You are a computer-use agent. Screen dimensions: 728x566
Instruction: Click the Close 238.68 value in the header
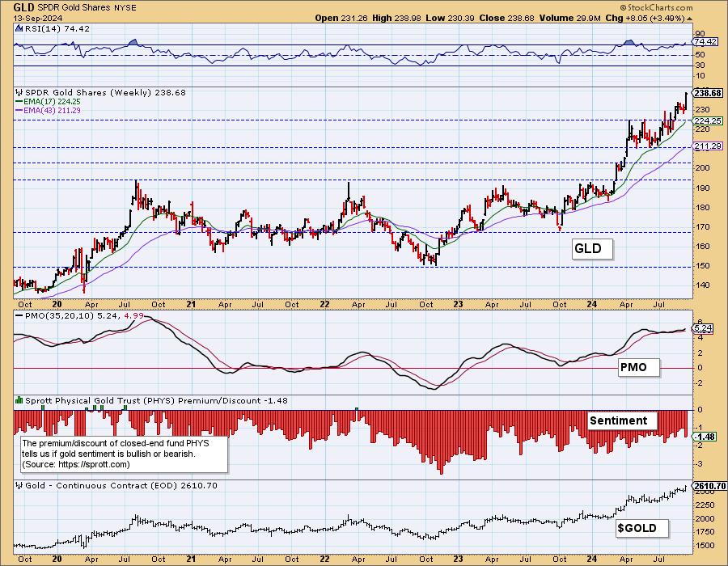(506, 18)
